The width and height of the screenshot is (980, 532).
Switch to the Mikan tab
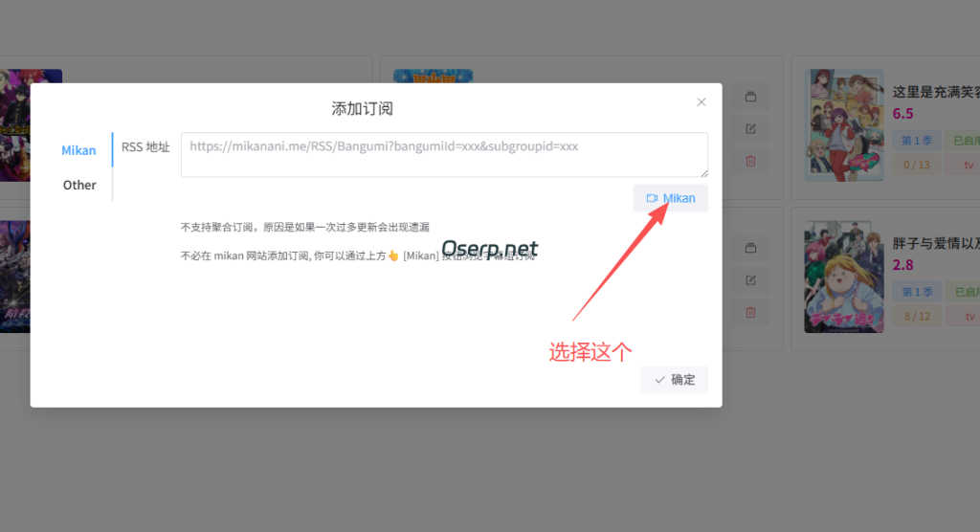point(78,150)
